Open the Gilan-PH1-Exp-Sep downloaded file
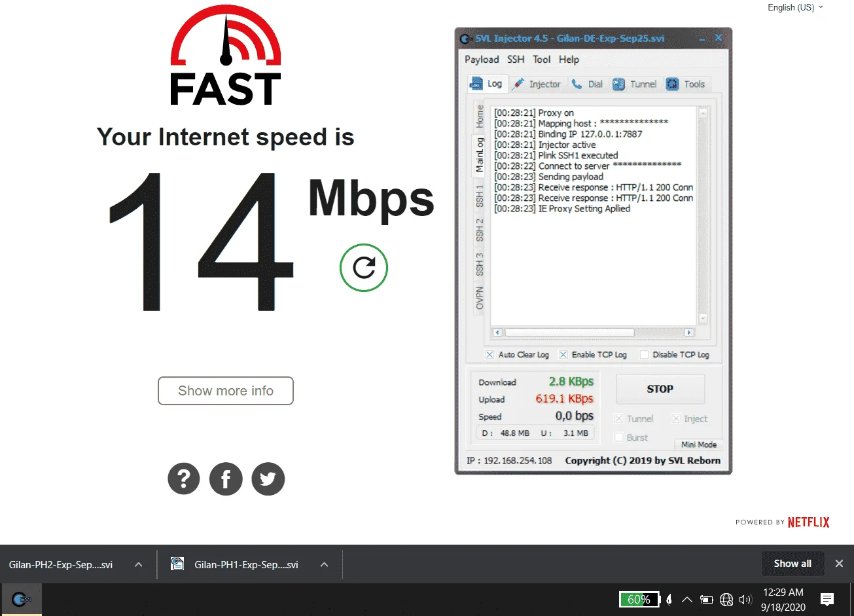Viewport: 854px width, 616px height. (x=246, y=564)
